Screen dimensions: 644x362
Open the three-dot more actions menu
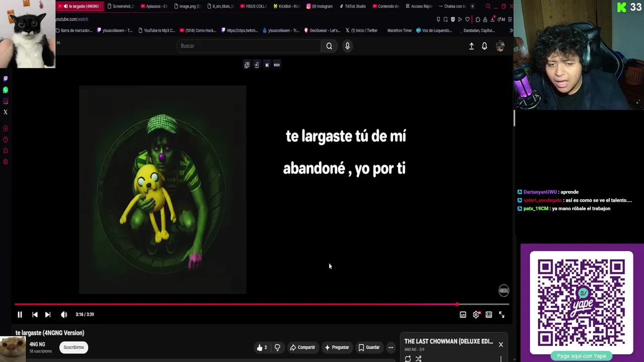(x=390, y=347)
